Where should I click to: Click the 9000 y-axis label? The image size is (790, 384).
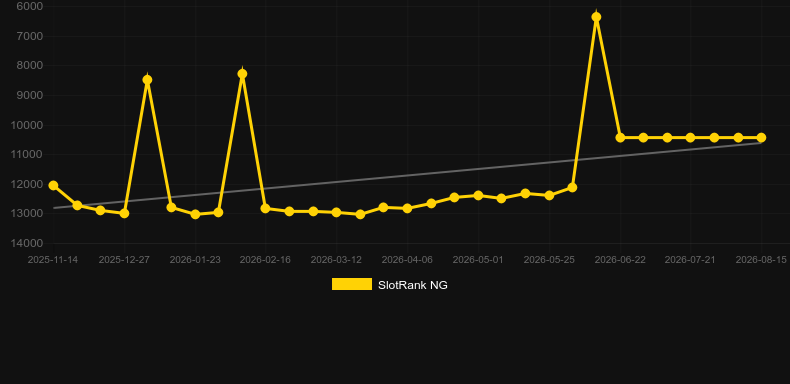pos(29,95)
